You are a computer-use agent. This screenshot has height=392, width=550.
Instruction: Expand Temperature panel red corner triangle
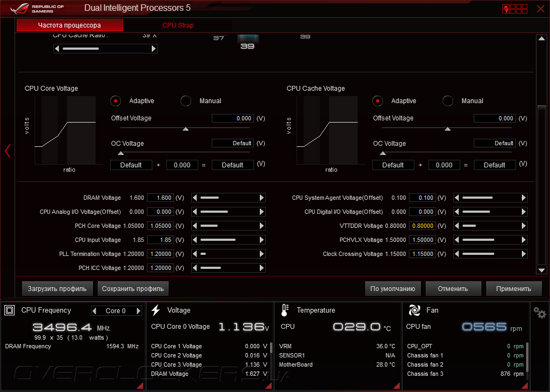(x=397, y=386)
